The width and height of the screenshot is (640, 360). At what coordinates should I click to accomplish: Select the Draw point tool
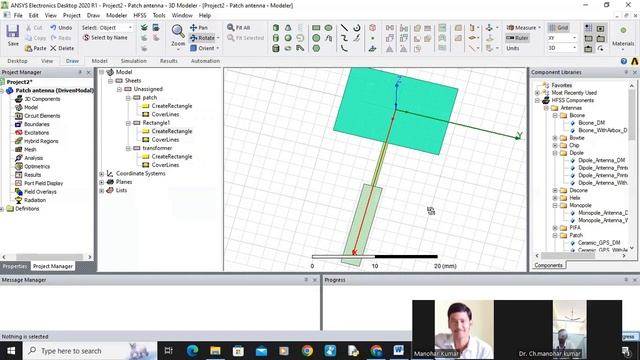(372, 38)
